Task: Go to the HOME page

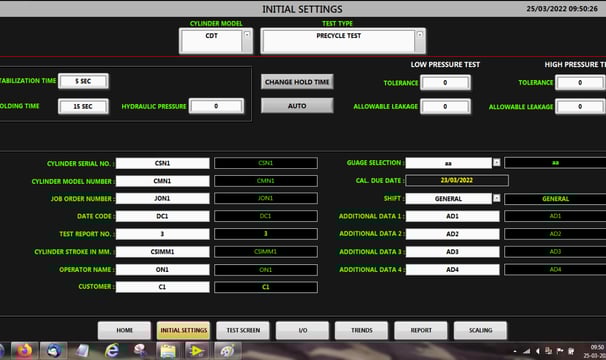Action: point(124,331)
